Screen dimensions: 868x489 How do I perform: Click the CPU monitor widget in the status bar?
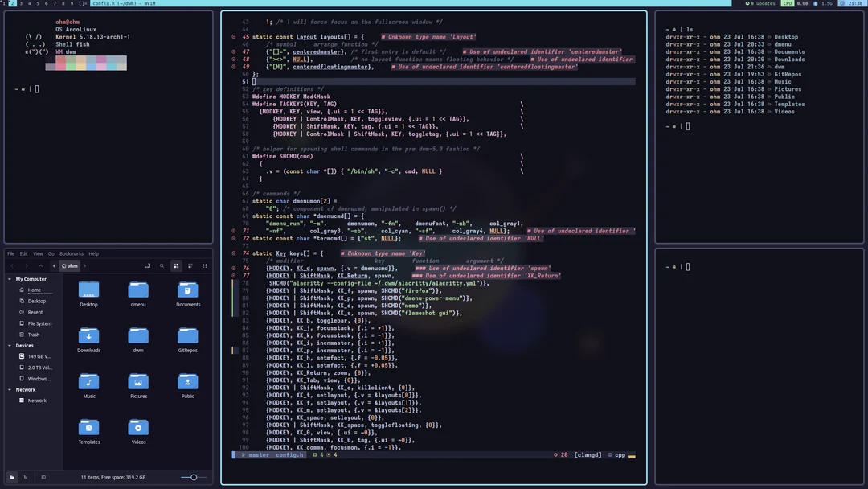[787, 3]
